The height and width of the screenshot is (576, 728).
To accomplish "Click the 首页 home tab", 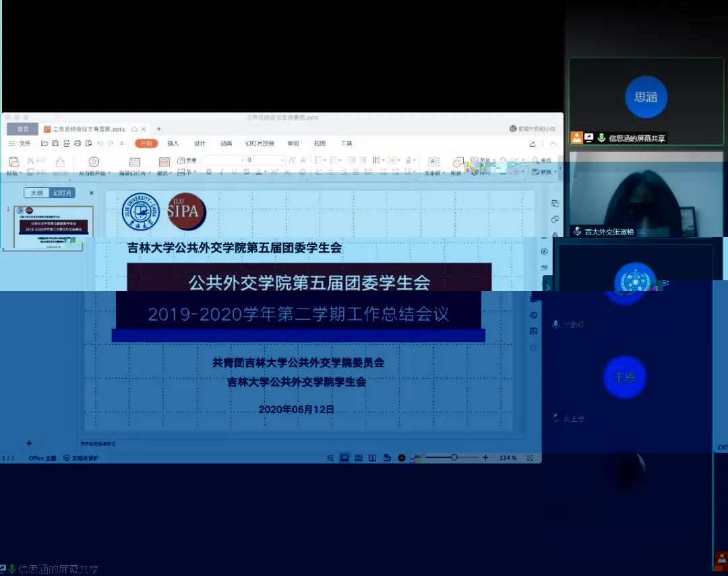I will click(x=22, y=129).
